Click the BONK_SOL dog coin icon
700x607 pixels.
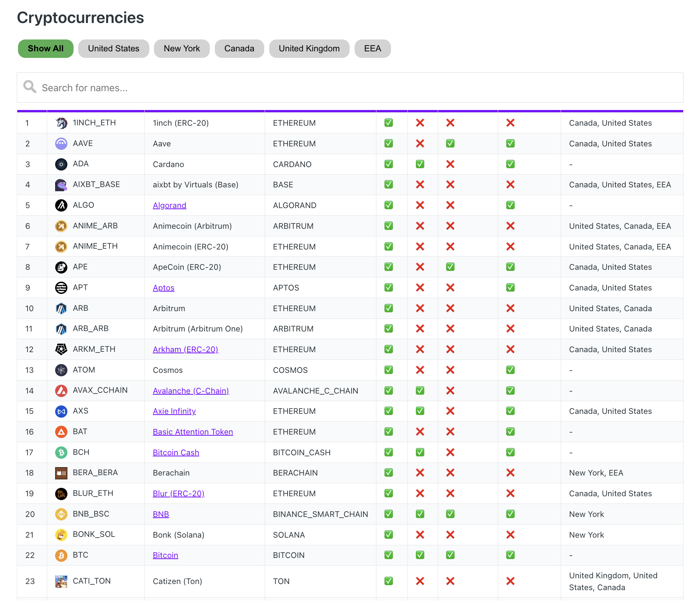(x=61, y=535)
